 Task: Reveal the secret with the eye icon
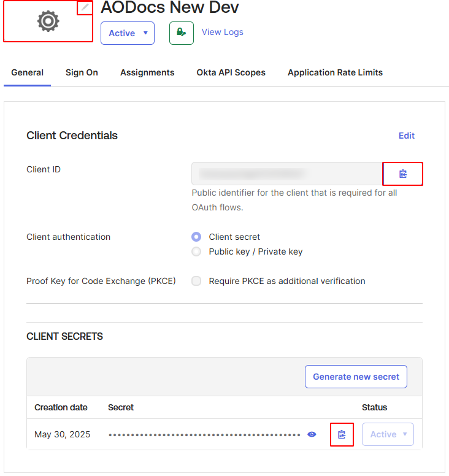[312, 434]
